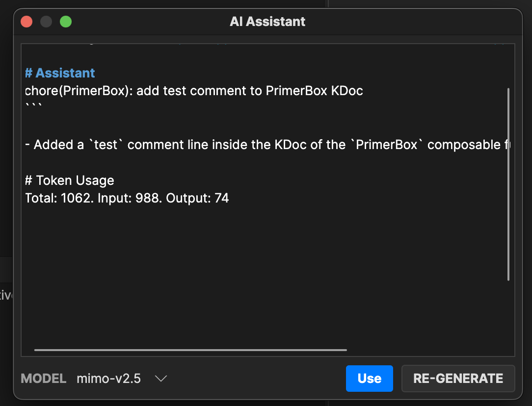Click the AI Assistant title text
The width and height of the screenshot is (532, 406).
point(267,22)
